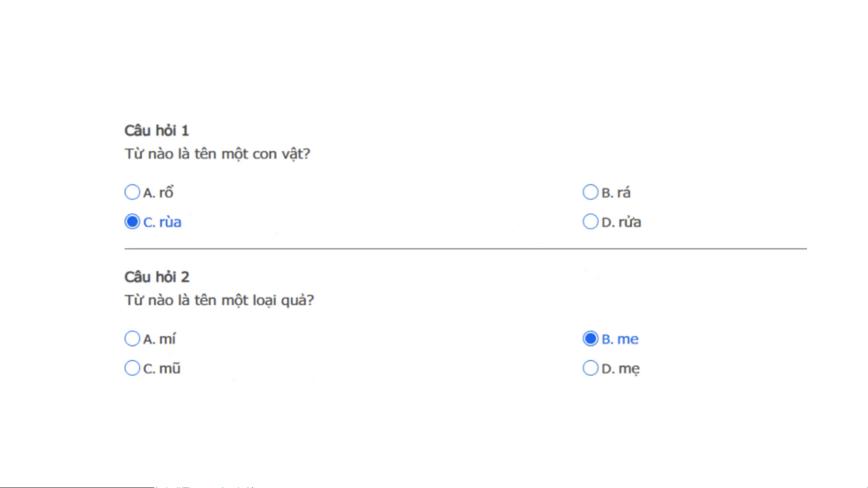Select the radio button for A. mí
The height and width of the screenshot is (488, 868).
tap(132, 339)
